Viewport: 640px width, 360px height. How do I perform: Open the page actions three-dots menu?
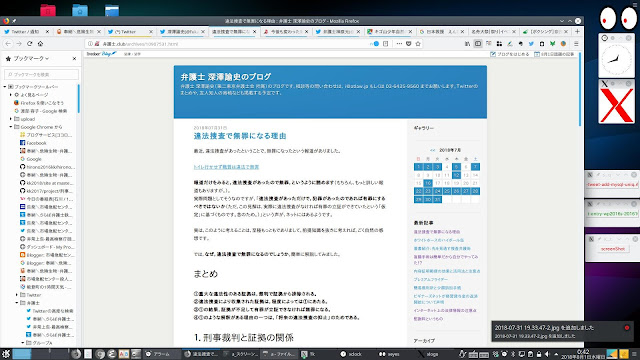pos(399,44)
